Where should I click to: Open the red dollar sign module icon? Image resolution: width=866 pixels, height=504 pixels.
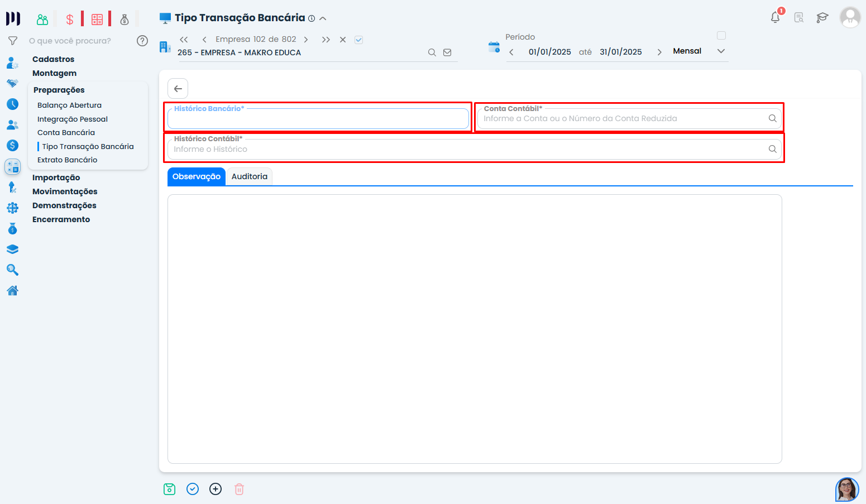coord(70,20)
